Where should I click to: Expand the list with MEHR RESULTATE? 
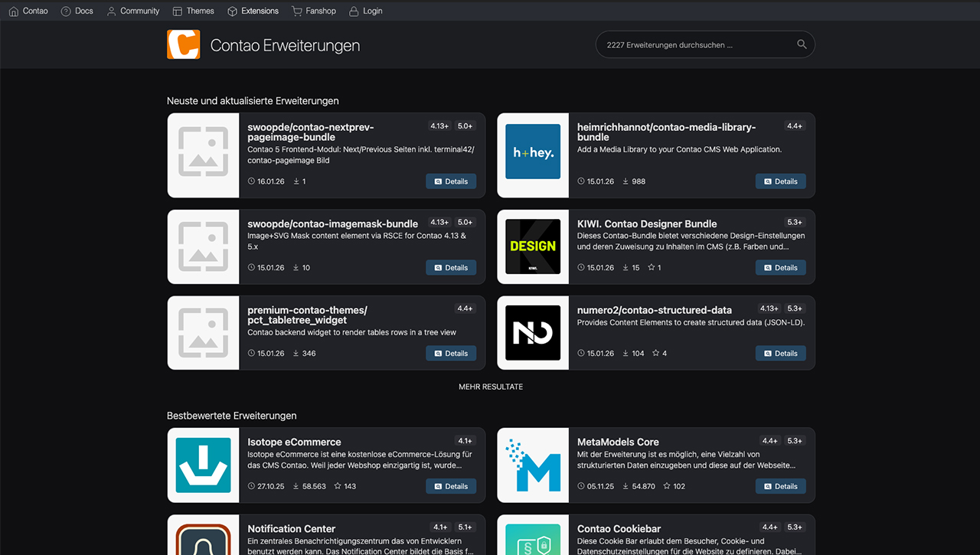point(491,387)
